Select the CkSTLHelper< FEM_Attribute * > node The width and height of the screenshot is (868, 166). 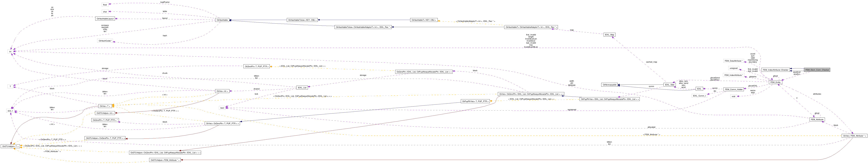point(165,160)
